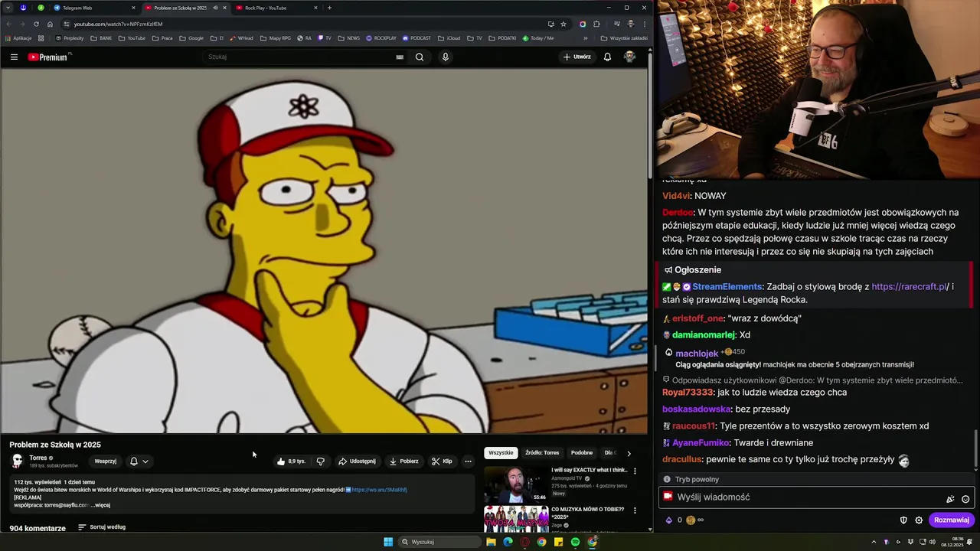The image size is (980, 551).
Task: Go to Chrome home button
Action: tap(50, 24)
